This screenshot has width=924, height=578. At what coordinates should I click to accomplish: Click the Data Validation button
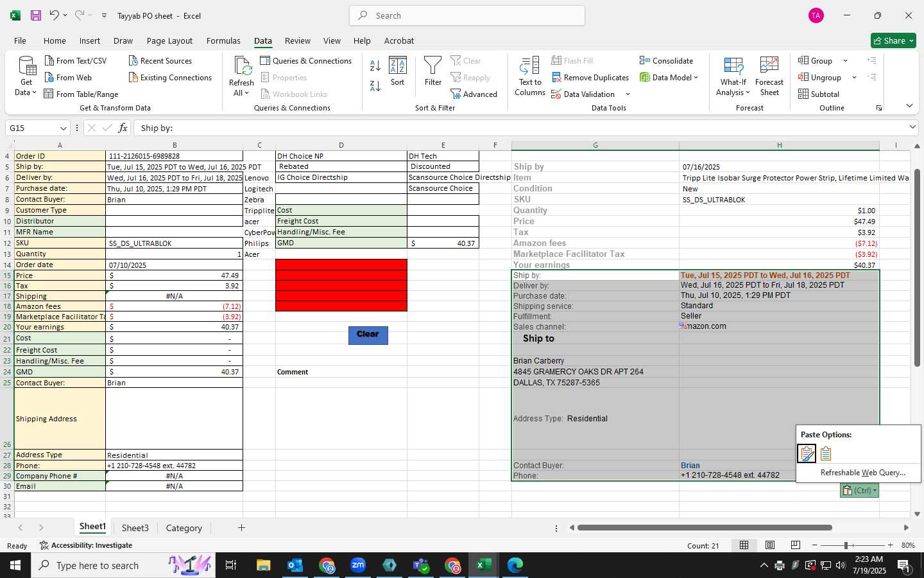coord(583,94)
